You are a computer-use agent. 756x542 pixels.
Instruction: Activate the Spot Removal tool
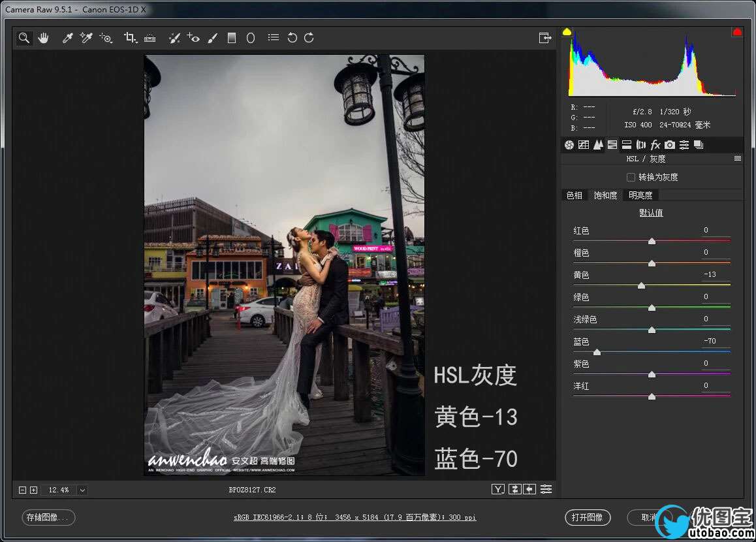click(x=174, y=38)
